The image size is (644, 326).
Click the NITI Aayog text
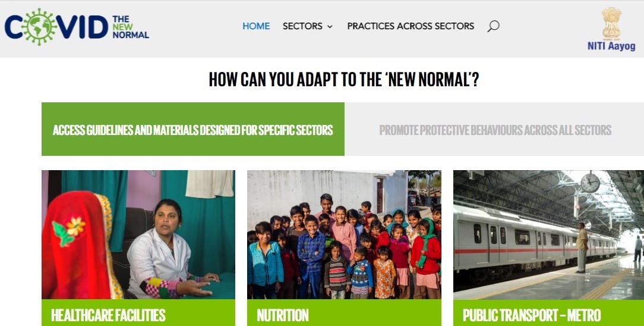611,46
